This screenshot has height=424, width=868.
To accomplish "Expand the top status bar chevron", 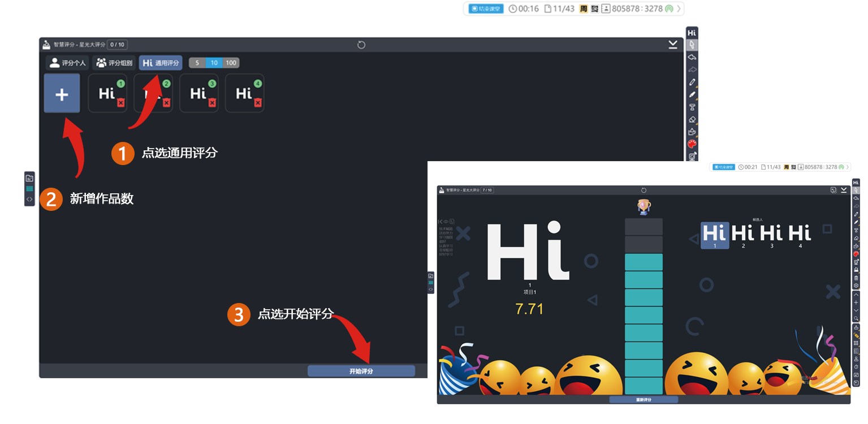I will 679,8.
